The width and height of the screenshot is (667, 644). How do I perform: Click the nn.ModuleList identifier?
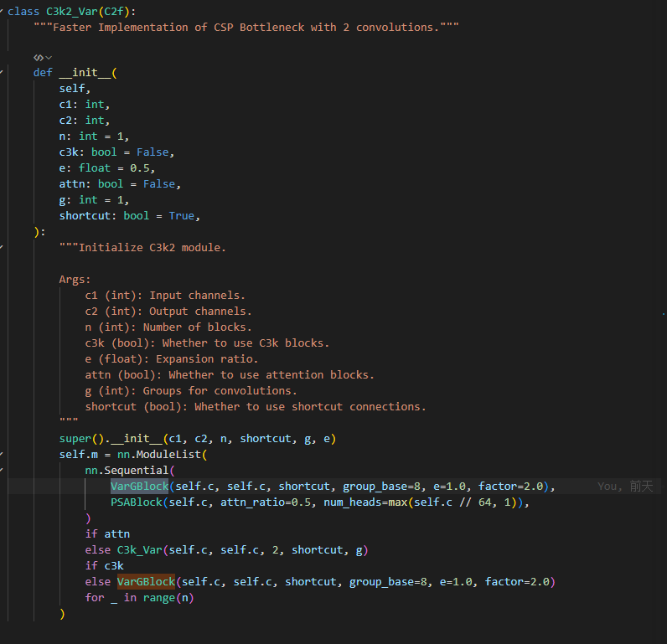point(158,455)
